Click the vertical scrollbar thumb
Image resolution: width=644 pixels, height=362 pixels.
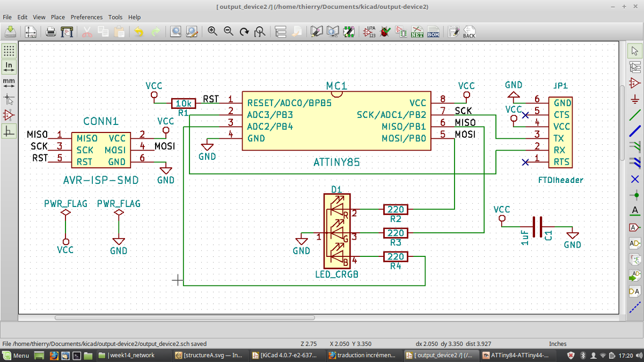tap(622, 122)
